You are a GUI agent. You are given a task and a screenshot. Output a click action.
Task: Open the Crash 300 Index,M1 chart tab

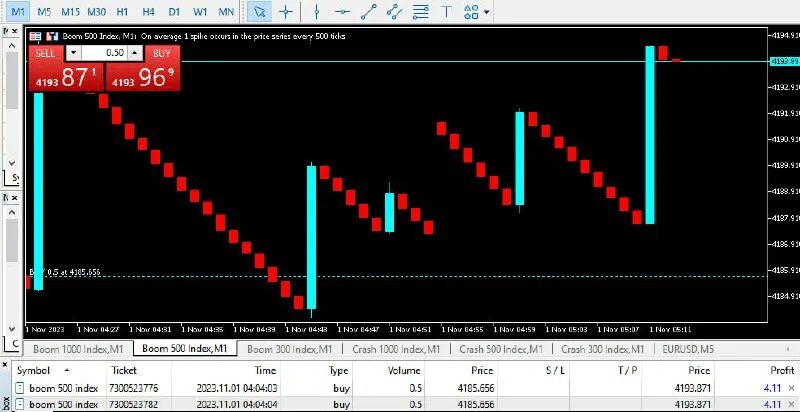pos(603,349)
